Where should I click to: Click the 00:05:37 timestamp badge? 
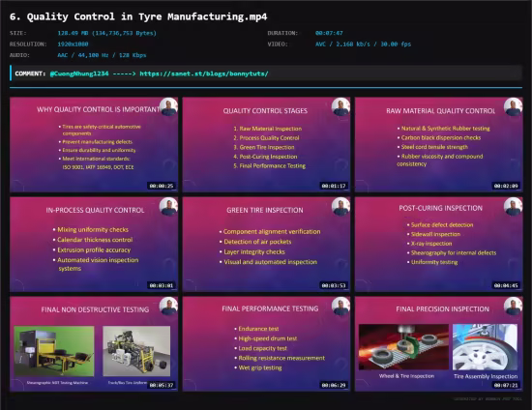[162, 385]
